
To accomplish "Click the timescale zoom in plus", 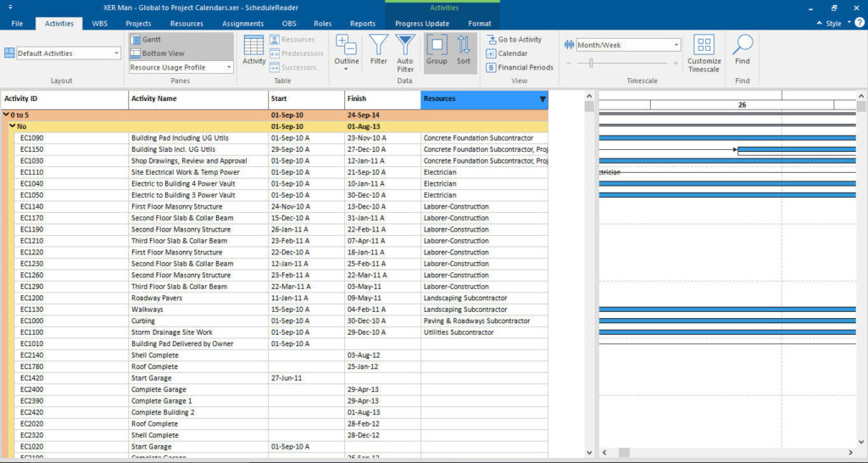I will point(676,64).
